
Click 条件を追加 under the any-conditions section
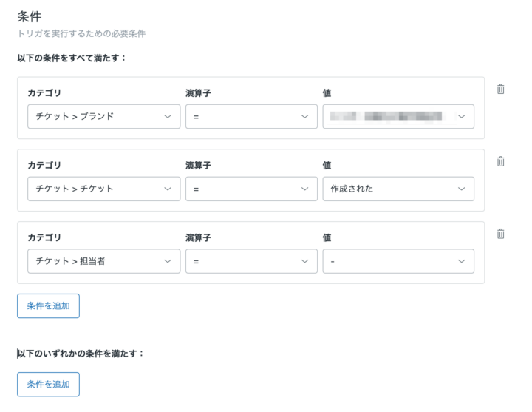point(48,384)
